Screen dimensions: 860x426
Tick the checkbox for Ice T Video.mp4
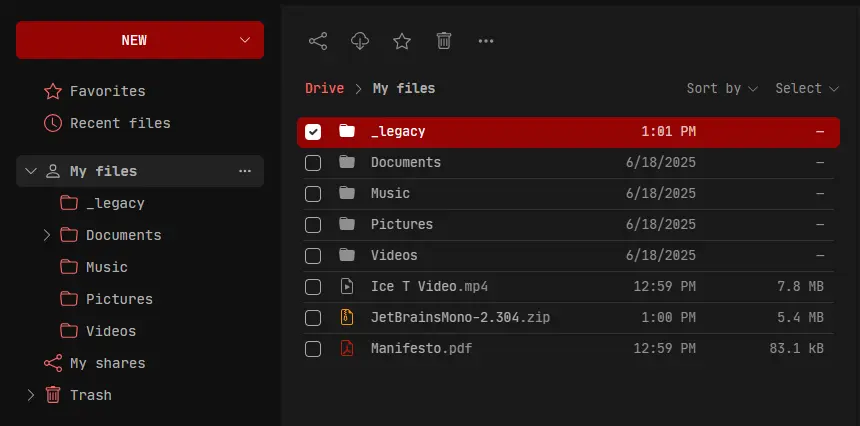point(313,287)
